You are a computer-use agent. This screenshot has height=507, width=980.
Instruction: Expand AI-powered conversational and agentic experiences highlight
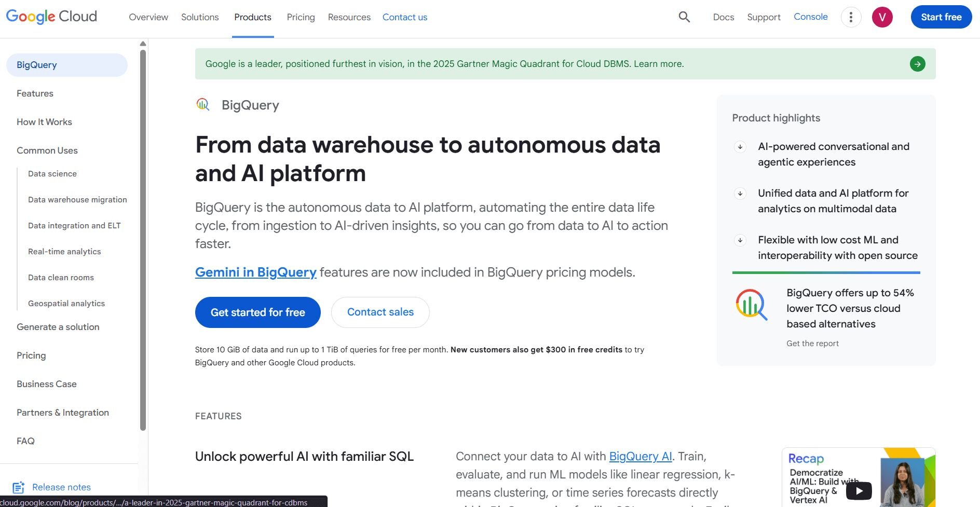click(x=740, y=147)
